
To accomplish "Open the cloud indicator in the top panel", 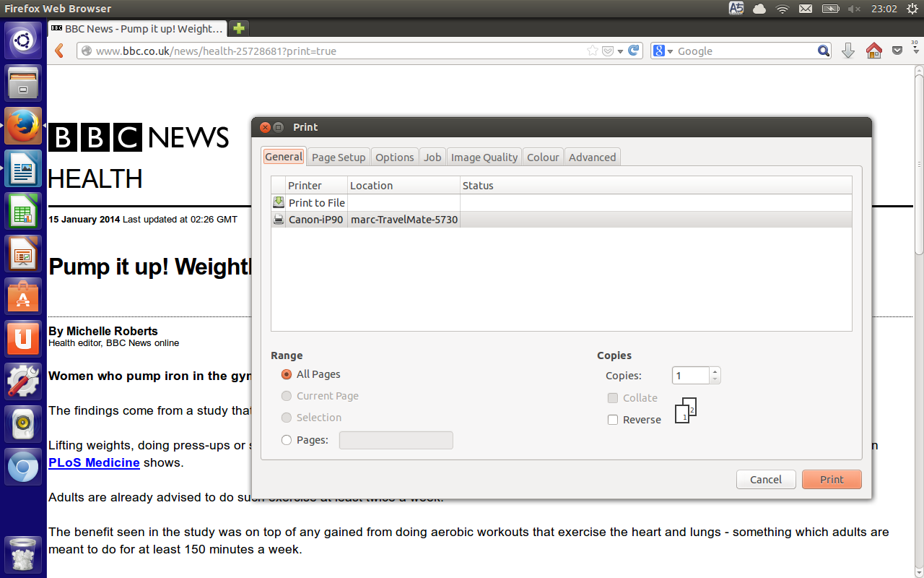I will click(759, 9).
